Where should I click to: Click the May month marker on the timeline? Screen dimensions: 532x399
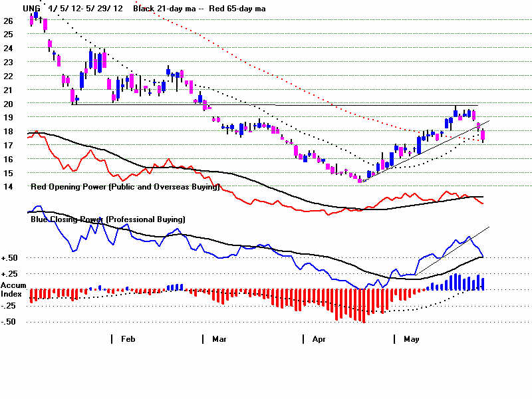point(411,339)
